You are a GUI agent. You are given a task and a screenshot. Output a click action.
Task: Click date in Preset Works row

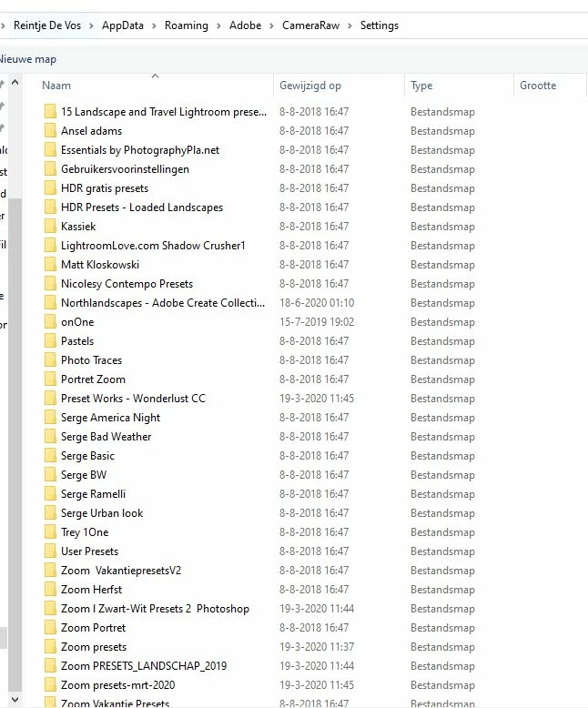(x=317, y=399)
